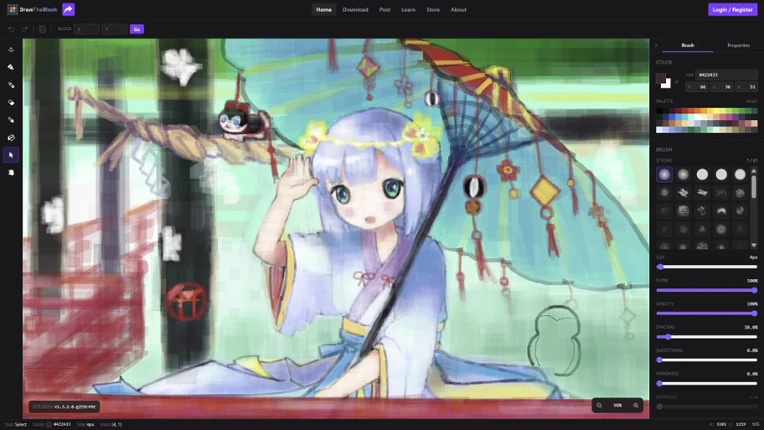The width and height of the screenshot is (764, 430).
Task: Switch to the Properties tab
Action: pos(738,45)
